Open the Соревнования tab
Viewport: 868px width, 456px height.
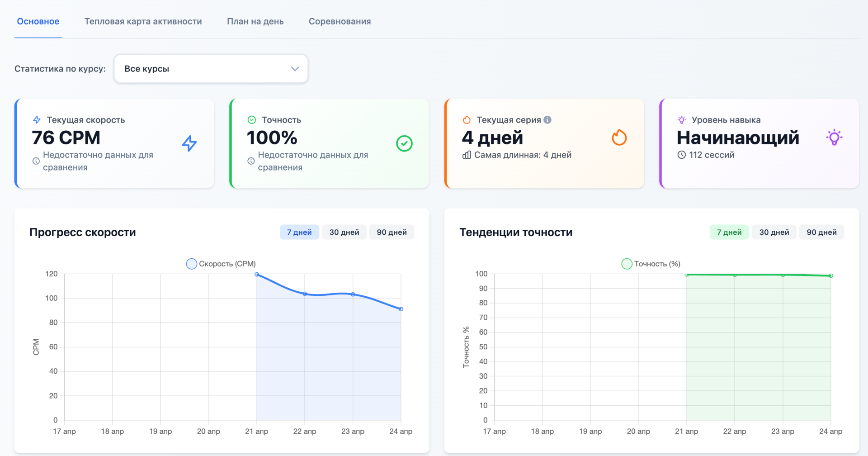[340, 21]
